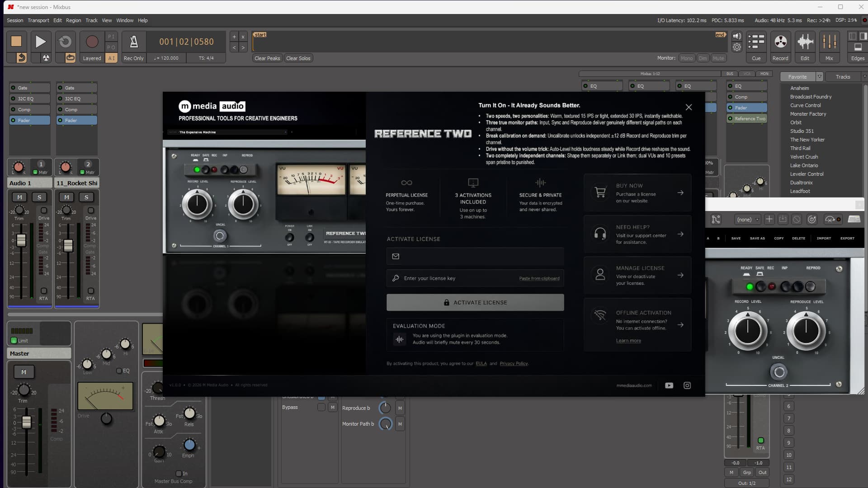Toggle the In checkbox of Master Bus Comp
Viewport: 868px width, 488px height.
pos(179,474)
